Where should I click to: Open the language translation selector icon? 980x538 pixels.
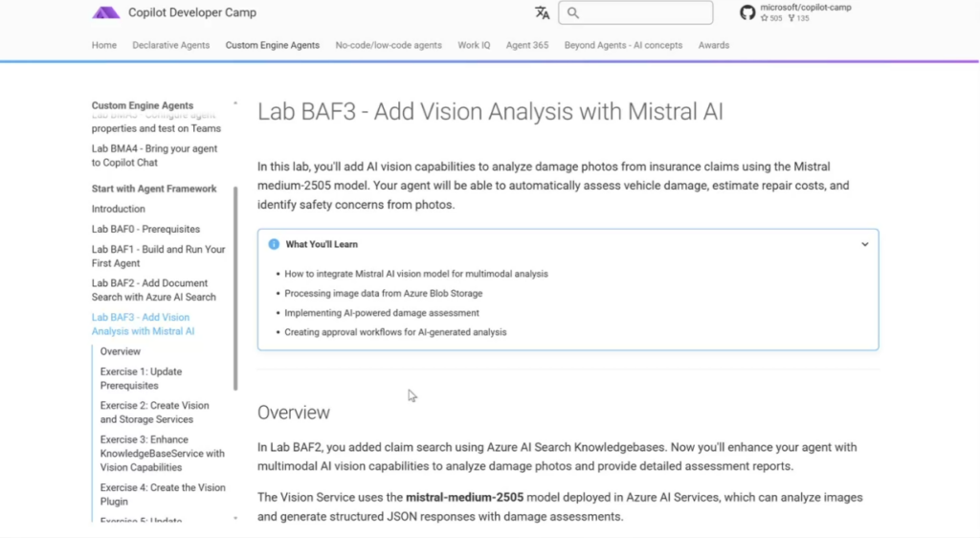[x=543, y=12]
